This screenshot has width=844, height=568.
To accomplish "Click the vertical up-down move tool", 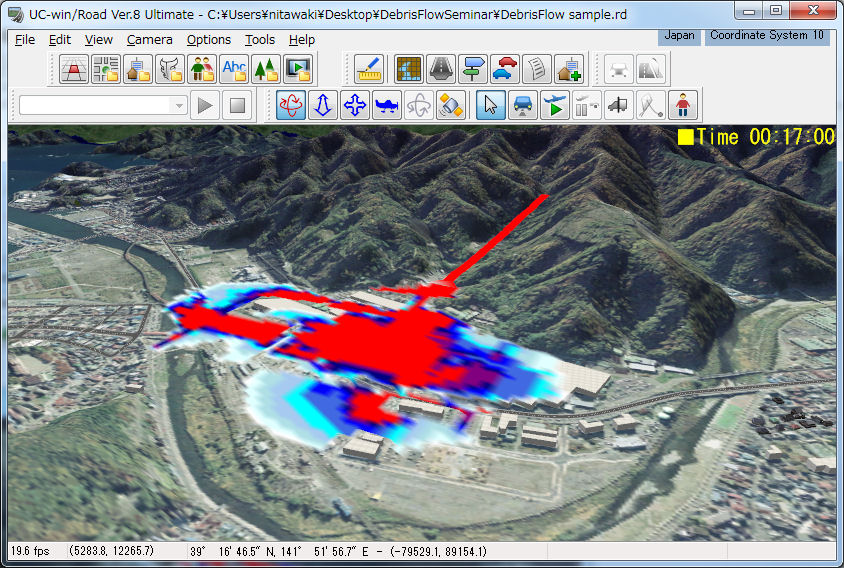I will 323,105.
